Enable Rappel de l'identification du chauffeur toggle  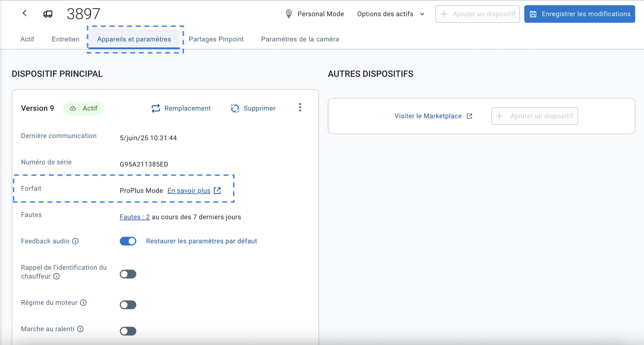coord(128,274)
